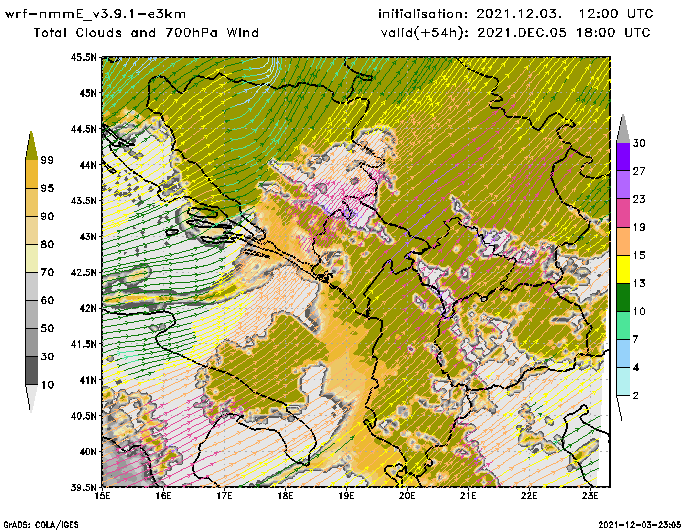Click the longitude label '18E'
The width and height of the screenshot is (700, 530).
(x=285, y=496)
